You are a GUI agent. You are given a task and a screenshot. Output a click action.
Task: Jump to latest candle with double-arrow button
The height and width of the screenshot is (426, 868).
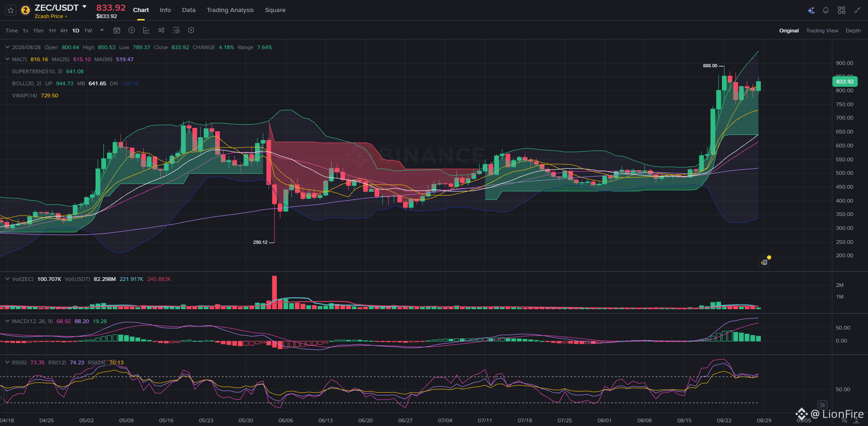coord(822,405)
